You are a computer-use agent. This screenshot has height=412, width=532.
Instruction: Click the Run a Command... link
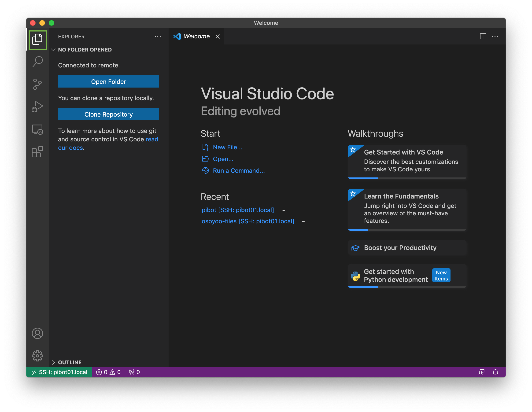click(x=239, y=171)
